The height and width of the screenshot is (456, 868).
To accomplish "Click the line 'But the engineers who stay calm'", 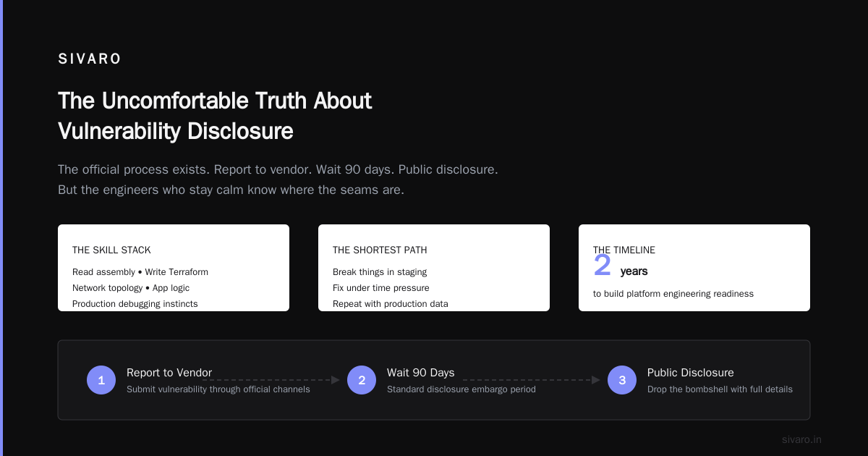I will pos(231,190).
